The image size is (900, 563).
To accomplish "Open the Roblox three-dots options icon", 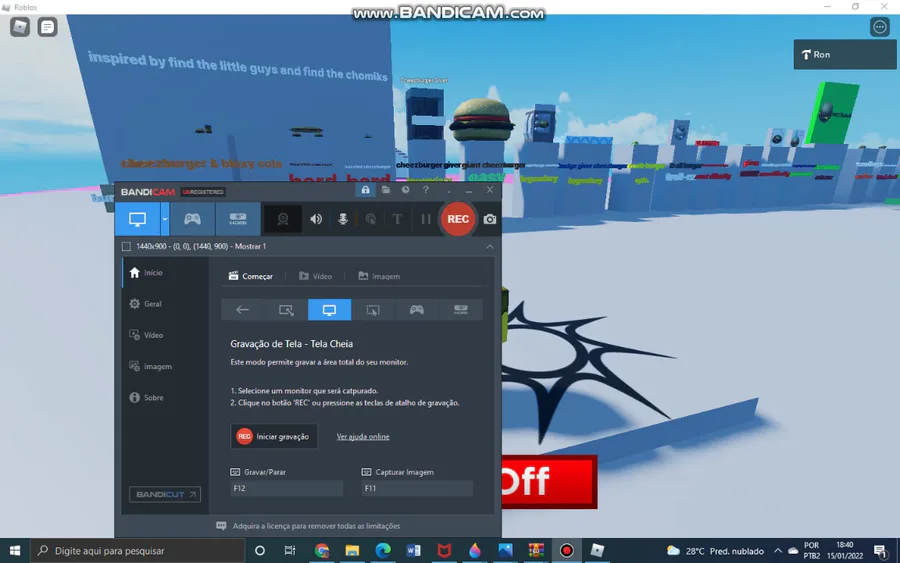I will 879,27.
